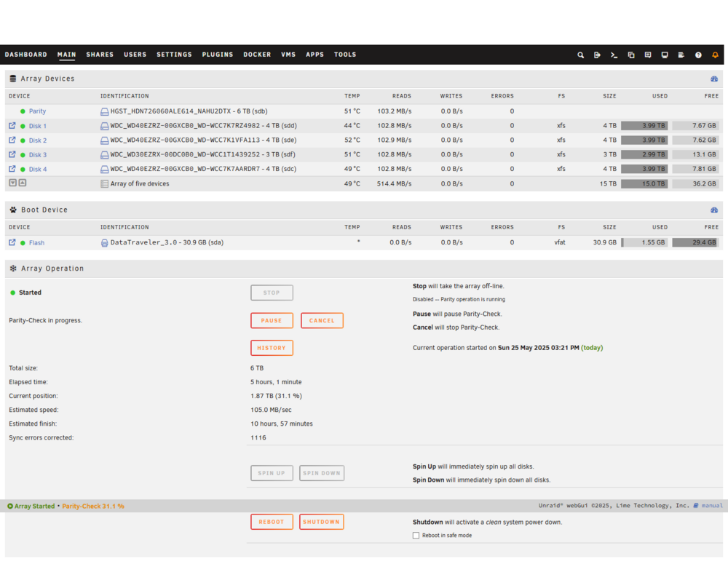The height and width of the screenshot is (572, 728).
Task: Click the Shutdown button
Action: point(321,522)
